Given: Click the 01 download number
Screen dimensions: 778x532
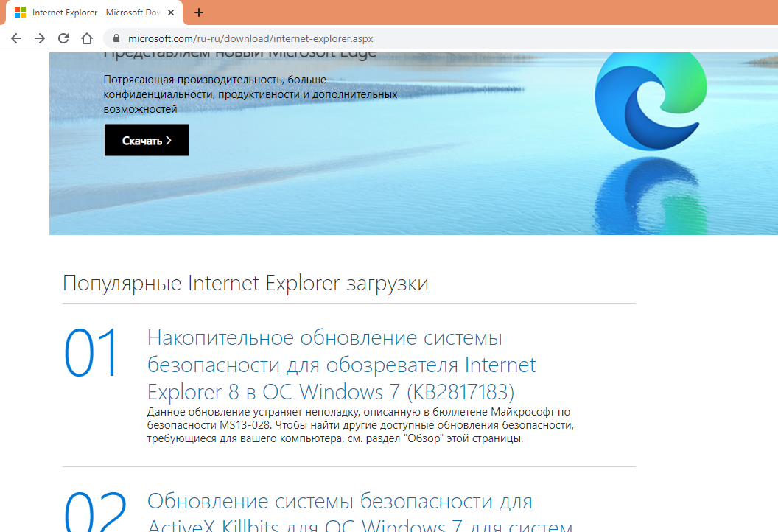Looking at the screenshot, I should coord(91,354).
